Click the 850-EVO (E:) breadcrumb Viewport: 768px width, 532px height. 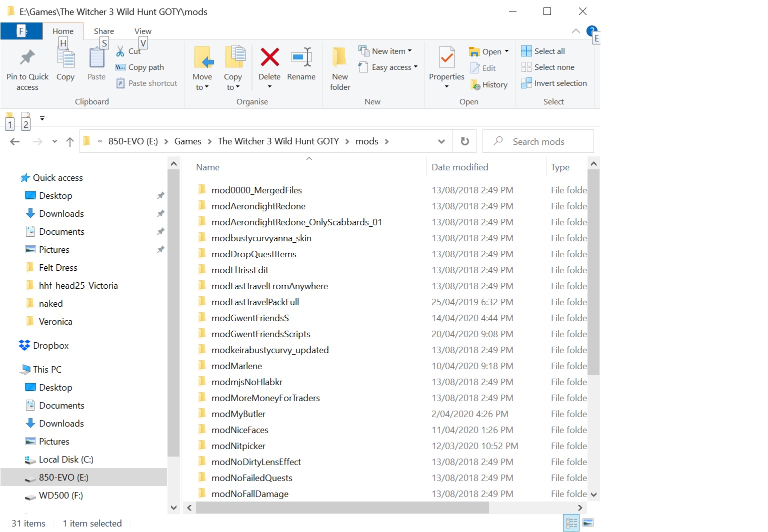(x=133, y=141)
